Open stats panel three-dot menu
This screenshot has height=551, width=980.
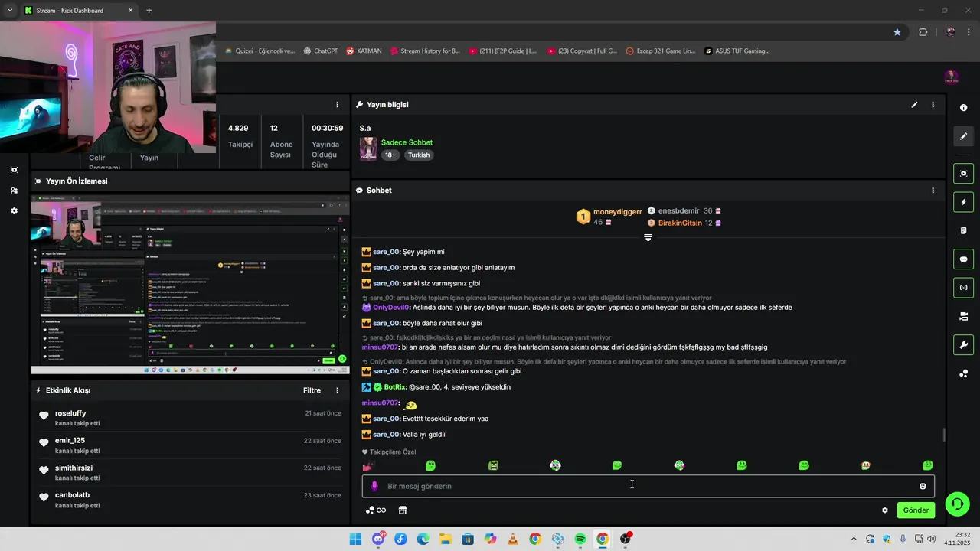[337, 105]
